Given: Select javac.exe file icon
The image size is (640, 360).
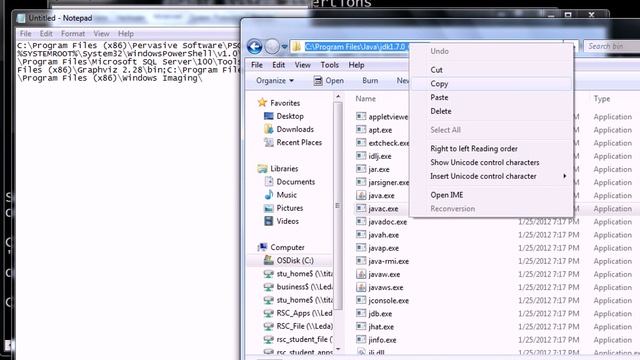Looking at the screenshot, I should point(361,208).
